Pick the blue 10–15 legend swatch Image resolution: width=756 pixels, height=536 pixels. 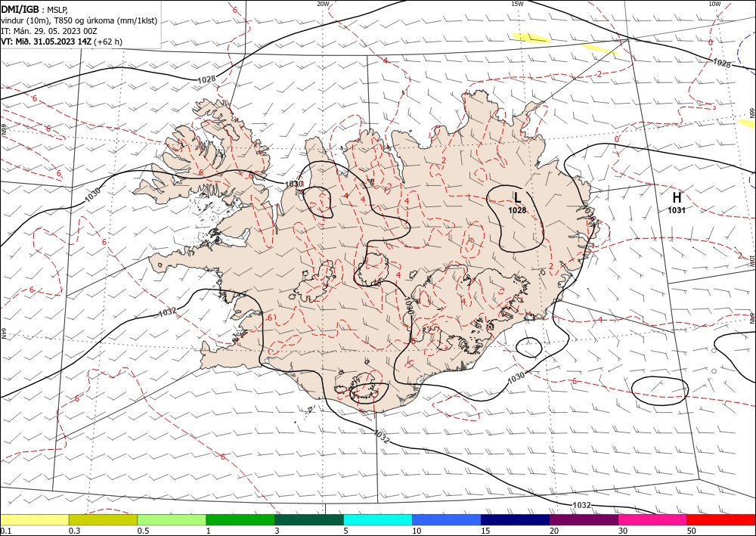tap(447, 519)
